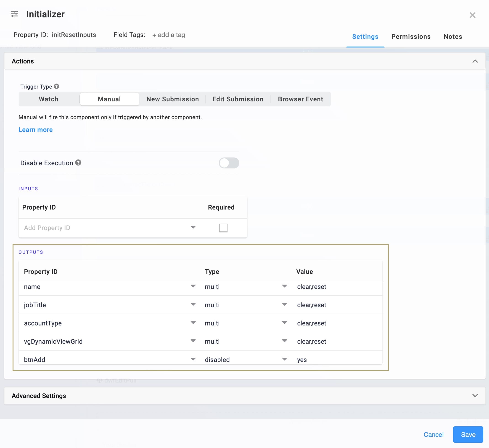Click the jobTitle row value clear,reset

[312, 305]
